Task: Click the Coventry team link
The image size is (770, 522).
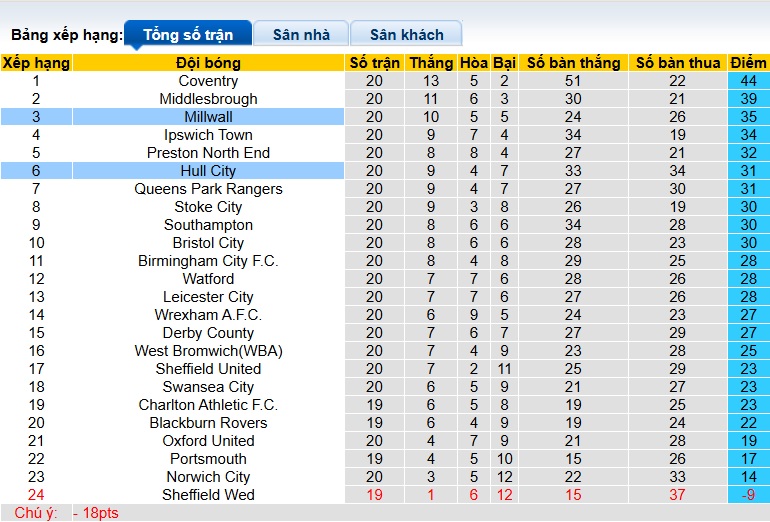Action: 208,81
